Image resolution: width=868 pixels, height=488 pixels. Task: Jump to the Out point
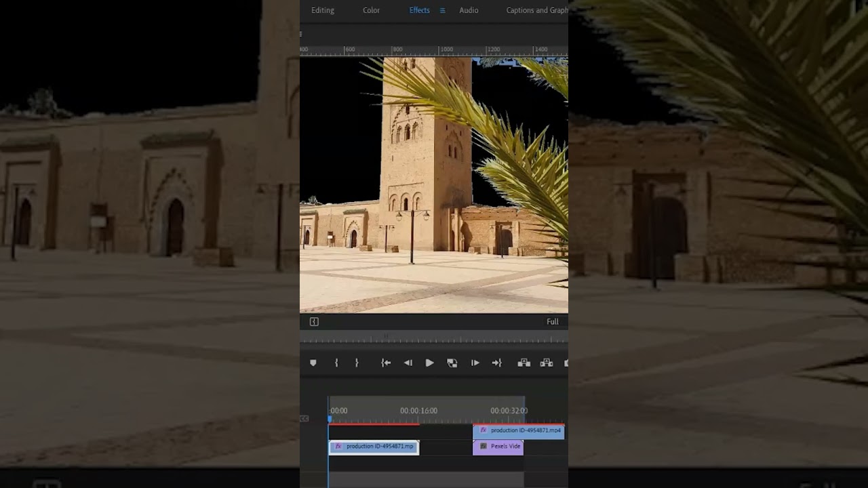(497, 363)
